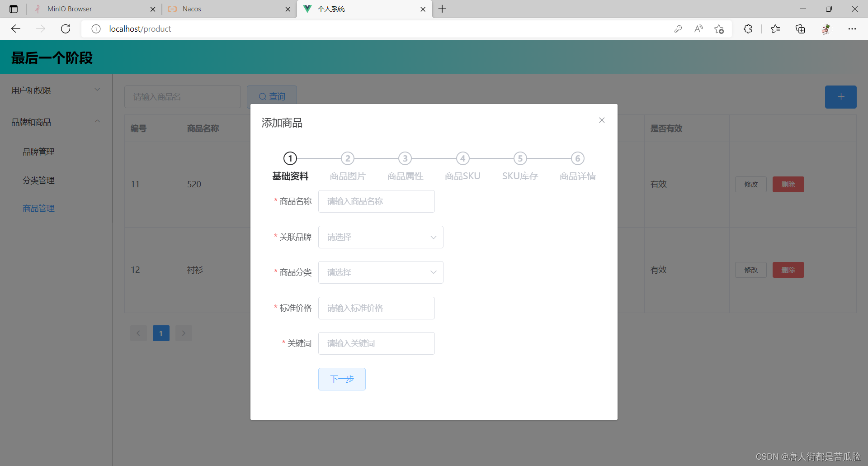This screenshot has width=868, height=466.
Task: Focus the 标准价格 input field
Action: (377, 308)
